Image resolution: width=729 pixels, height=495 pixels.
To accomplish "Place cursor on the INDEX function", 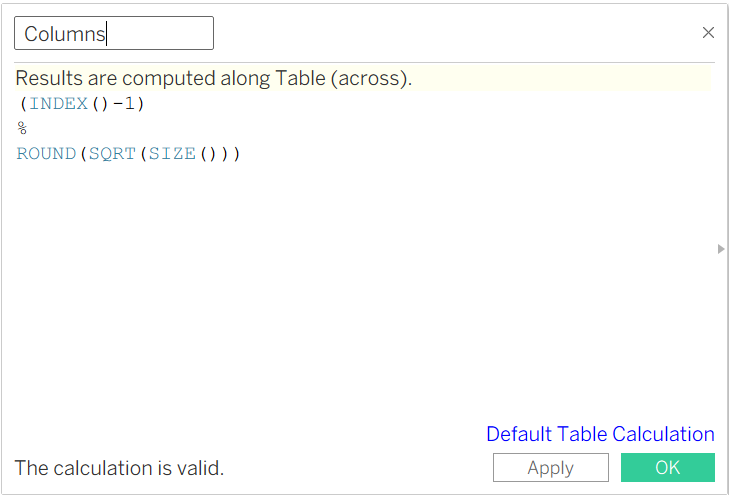I will 58,104.
